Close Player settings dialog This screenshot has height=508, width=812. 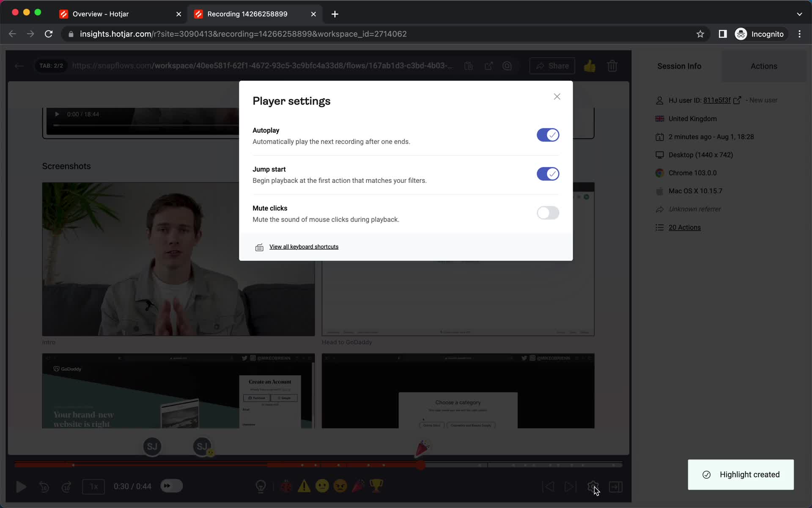557,96
